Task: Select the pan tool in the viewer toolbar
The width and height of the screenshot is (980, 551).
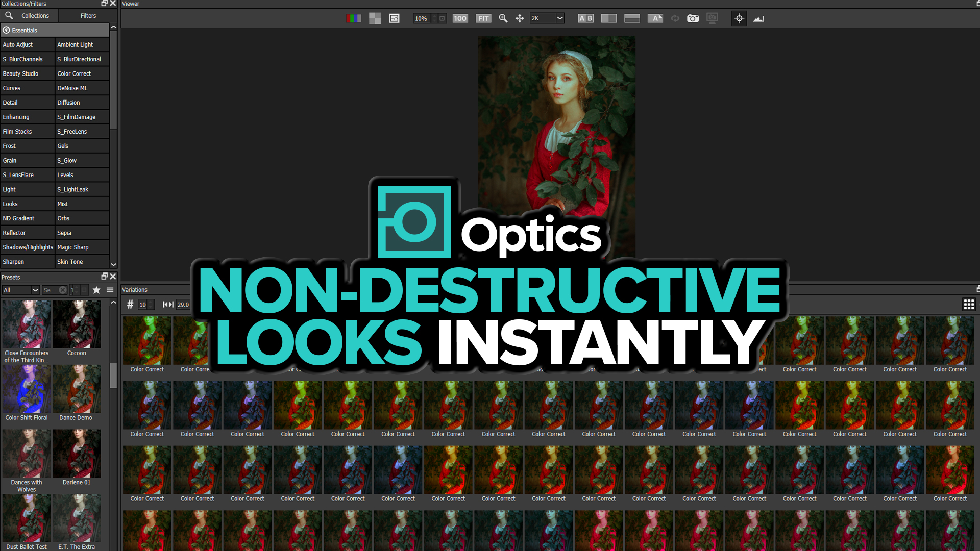Action: click(520, 18)
